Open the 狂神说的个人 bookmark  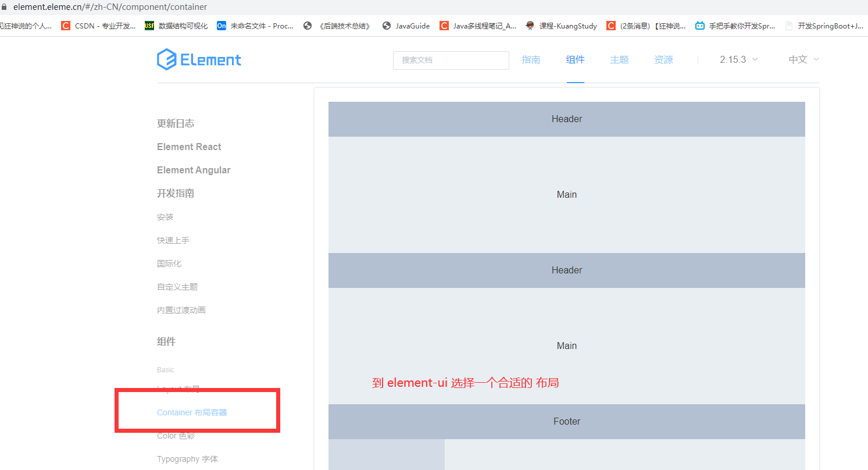(26, 26)
